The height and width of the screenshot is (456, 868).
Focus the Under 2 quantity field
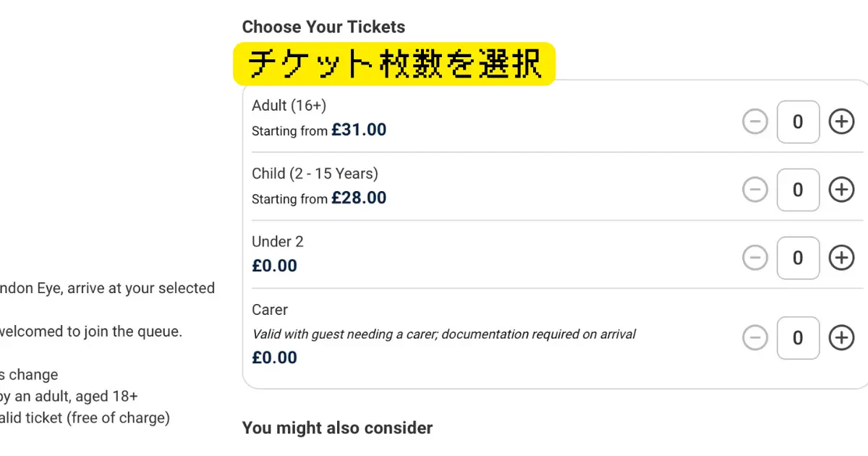click(798, 258)
